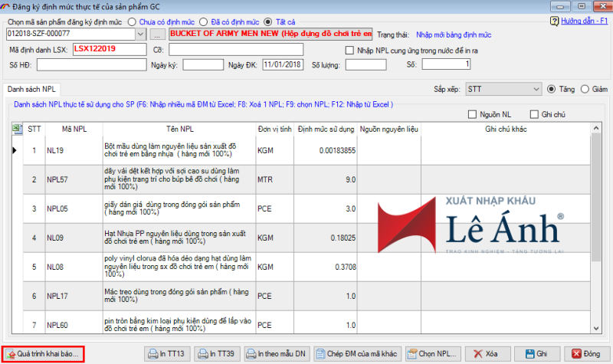Screen dimensions: 613x364
Task: Click the In TT13 print button
Action: (x=167, y=354)
